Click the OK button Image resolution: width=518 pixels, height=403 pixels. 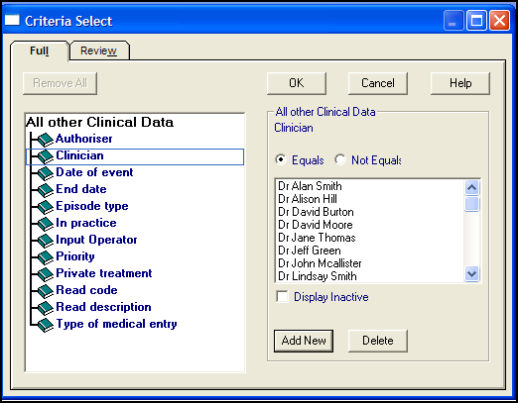point(296,83)
